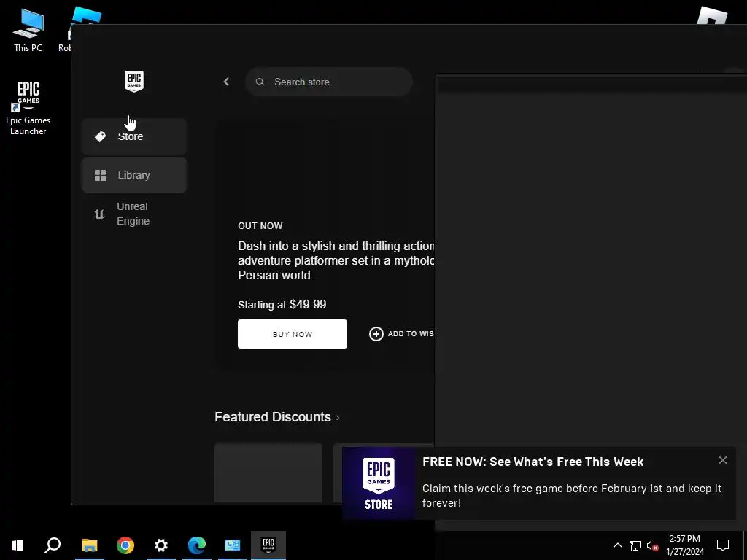Click the Library grid icon
The height and width of the screenshot is (560, 747).
[x=100, y=175]
